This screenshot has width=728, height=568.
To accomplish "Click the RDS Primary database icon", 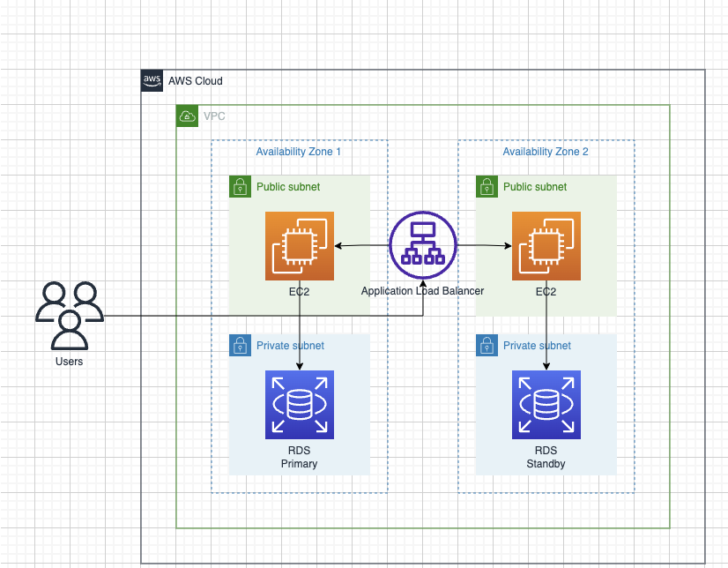I will point(300,405).
